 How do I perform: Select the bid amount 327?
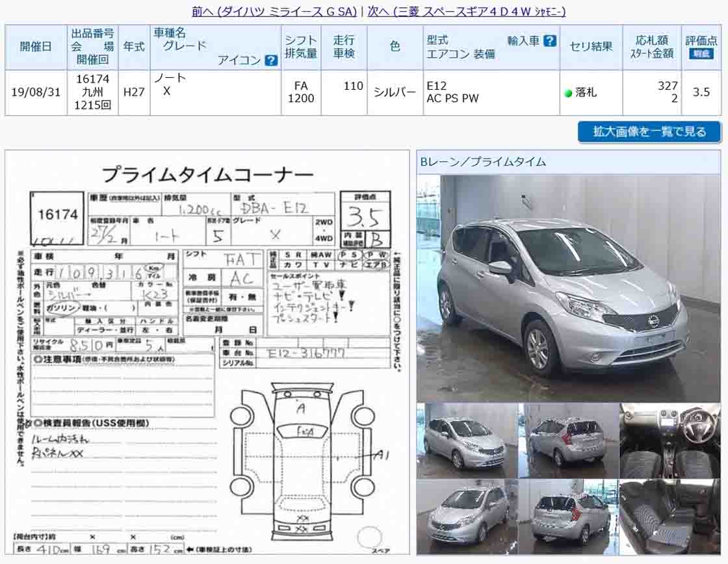(x=668, y=86)
